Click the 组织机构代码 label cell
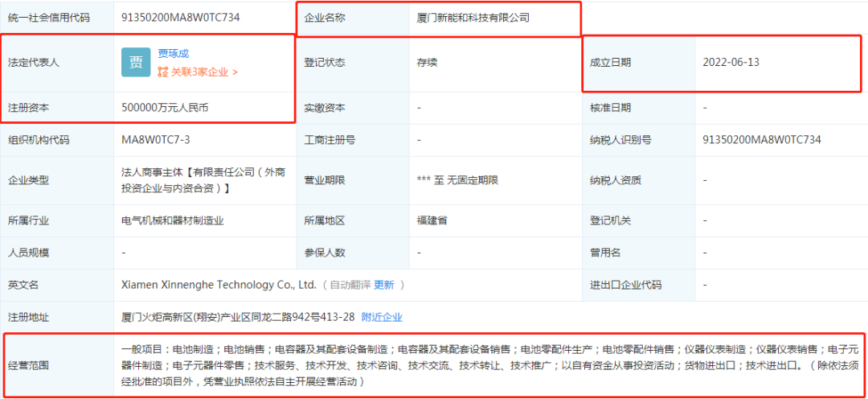Image resolution: width=868 pixels, height=399 pixels. 57,140
